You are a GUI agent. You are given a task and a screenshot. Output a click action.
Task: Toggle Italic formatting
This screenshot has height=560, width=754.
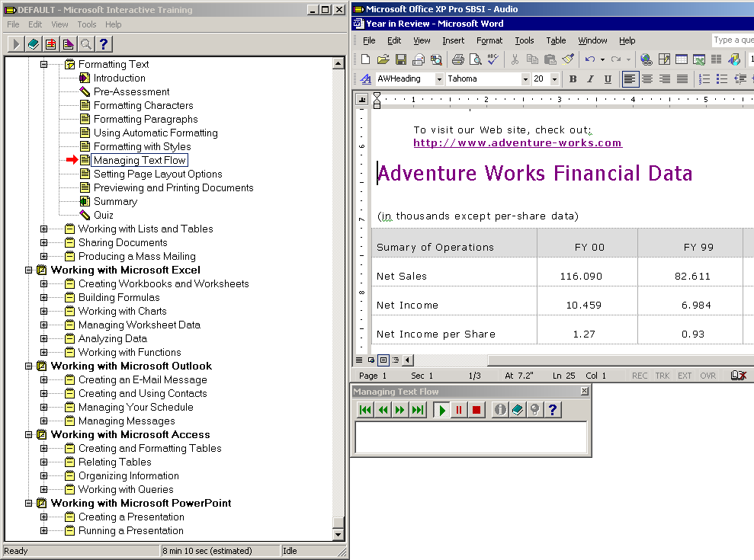click(x=591, y=78)
